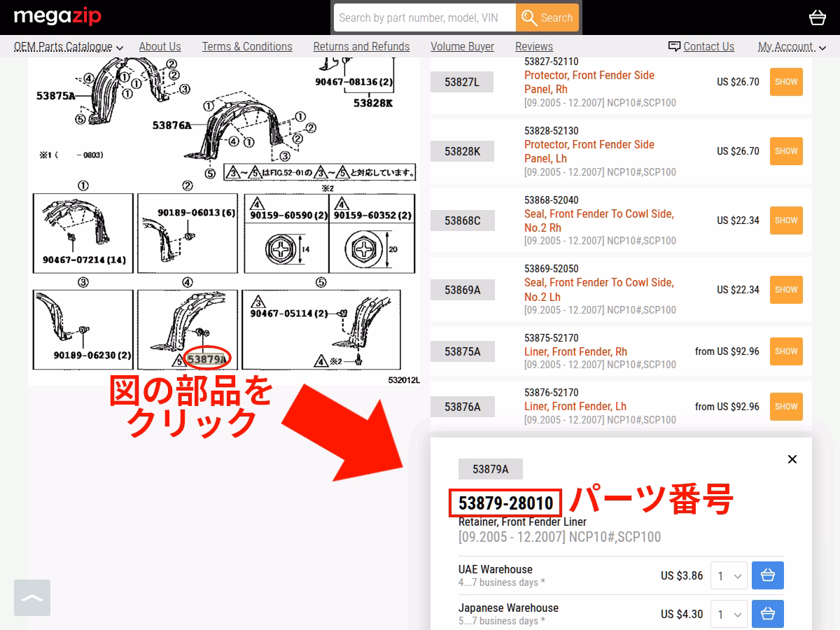This screenshot has width=840, height=630.
Task: Select the 53869A code label
Action: [462, 290]
